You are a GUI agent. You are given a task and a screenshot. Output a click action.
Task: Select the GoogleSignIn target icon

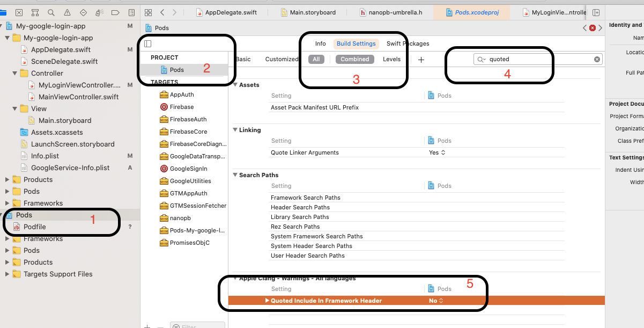coord(164,169)
